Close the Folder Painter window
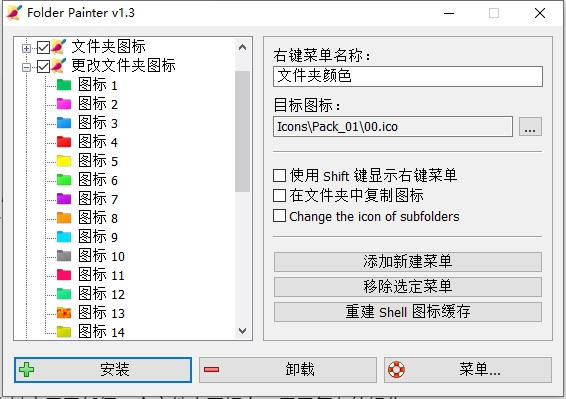Image resolution: width=566 pixels, height=399 pixels. pos(540,13)
